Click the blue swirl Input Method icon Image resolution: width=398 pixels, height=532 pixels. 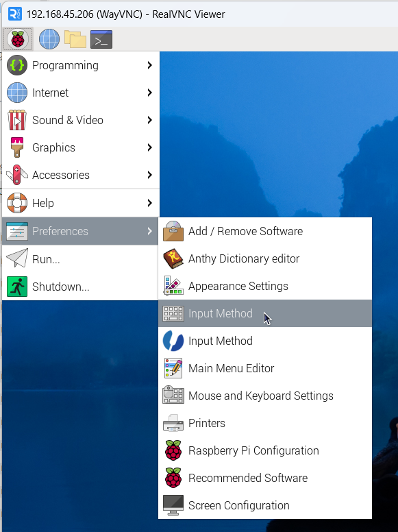(173, 341)
